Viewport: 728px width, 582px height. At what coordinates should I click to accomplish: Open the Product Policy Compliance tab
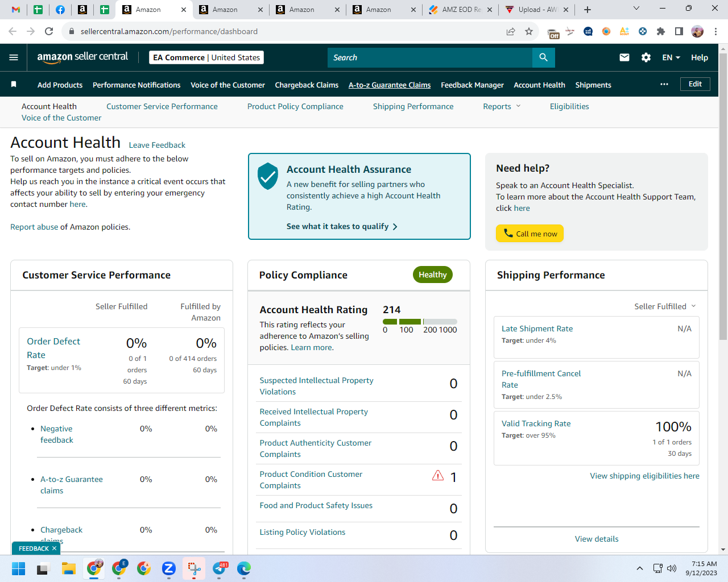click(295, 106)
